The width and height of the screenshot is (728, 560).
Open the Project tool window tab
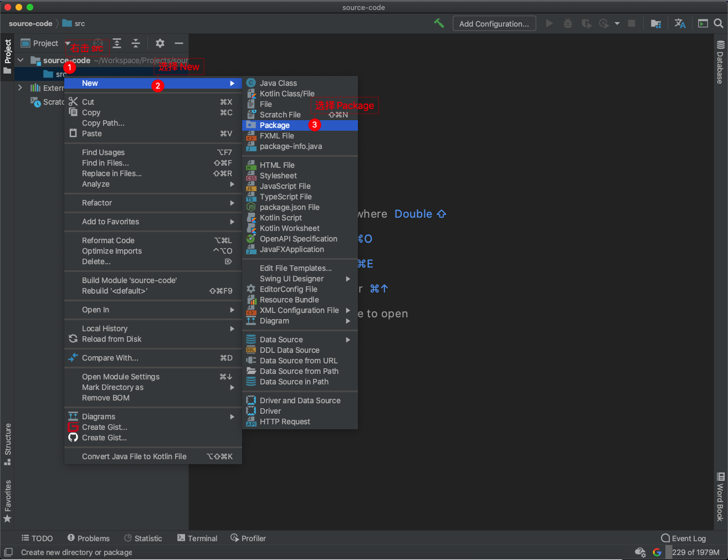pyautogui.click(x=7, y=56)
